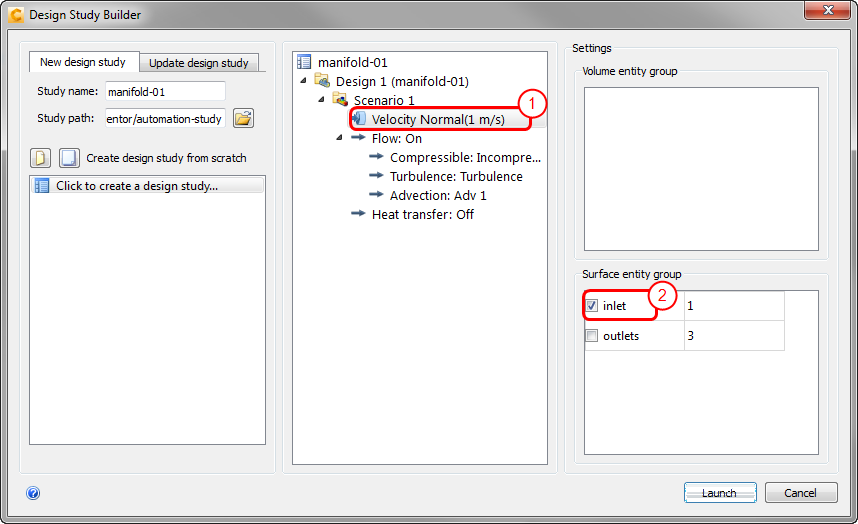Click the Study name input field
Image resolution: width=858 pixels, height=524 pixels.
[165, 91]
